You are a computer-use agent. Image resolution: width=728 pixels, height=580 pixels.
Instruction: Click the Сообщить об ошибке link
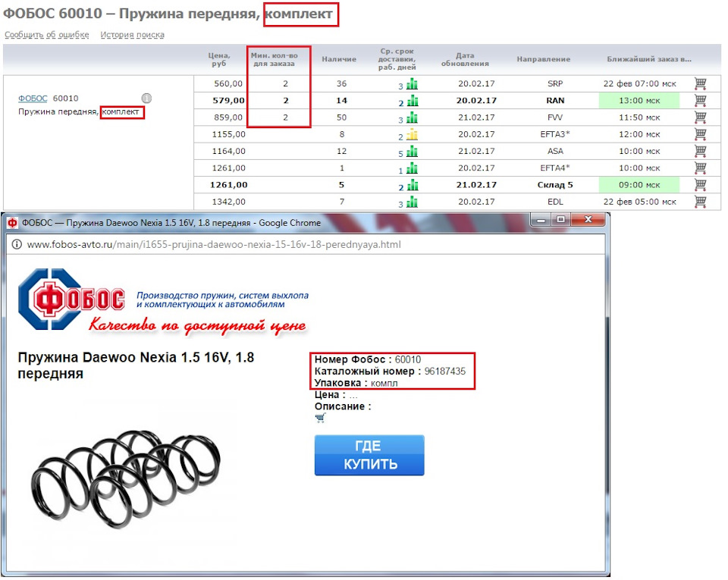coord(47,35)
